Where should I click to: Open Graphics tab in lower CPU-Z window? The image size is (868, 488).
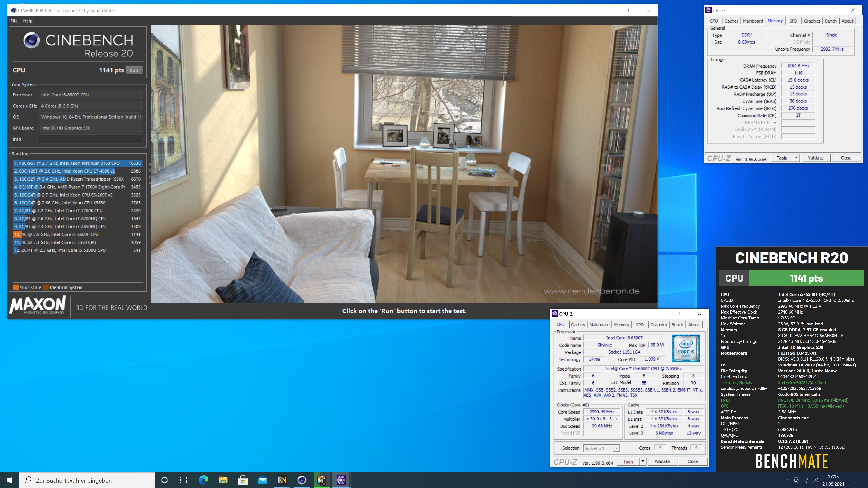[658, 325]
